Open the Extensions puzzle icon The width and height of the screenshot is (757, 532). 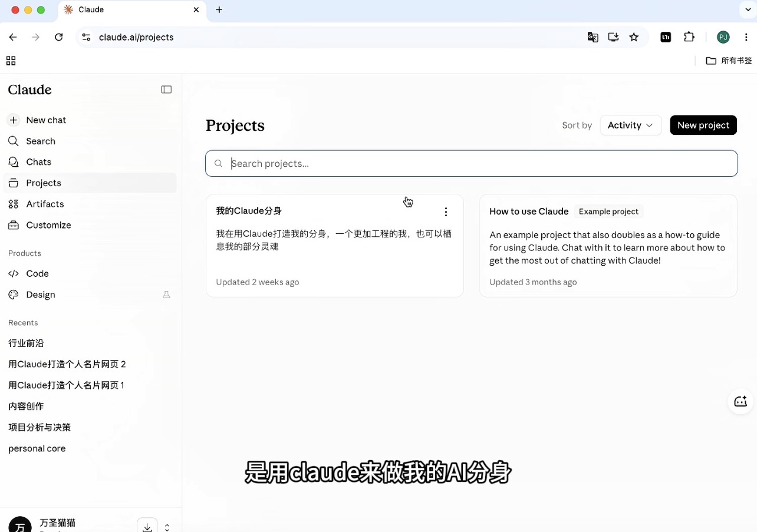tap(689, 37)
